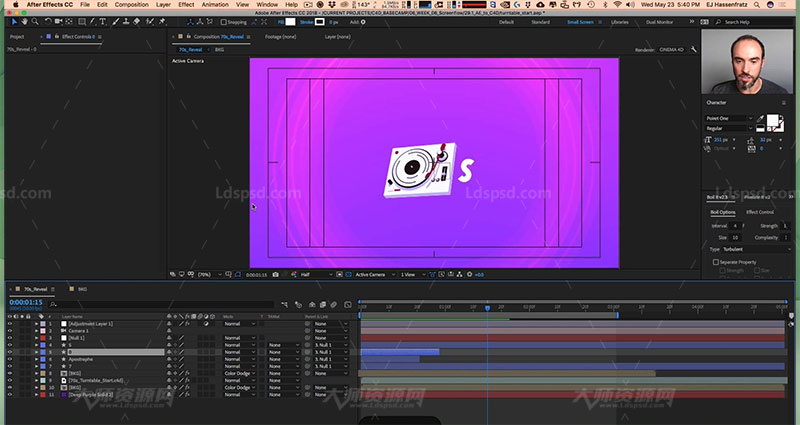Click the timeline layer search field
This screenshot has height=425, width=800.
tap(161, 305)
